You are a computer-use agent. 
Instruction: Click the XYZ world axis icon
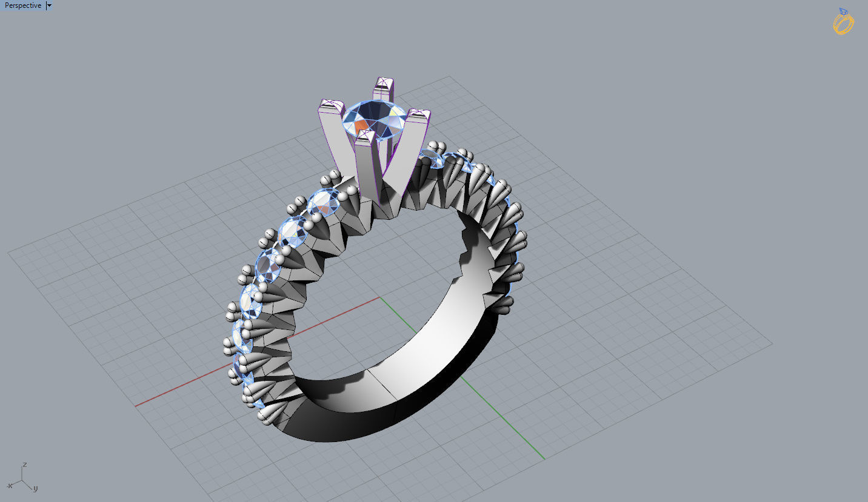pyautogui.click(x=22, y=478)
